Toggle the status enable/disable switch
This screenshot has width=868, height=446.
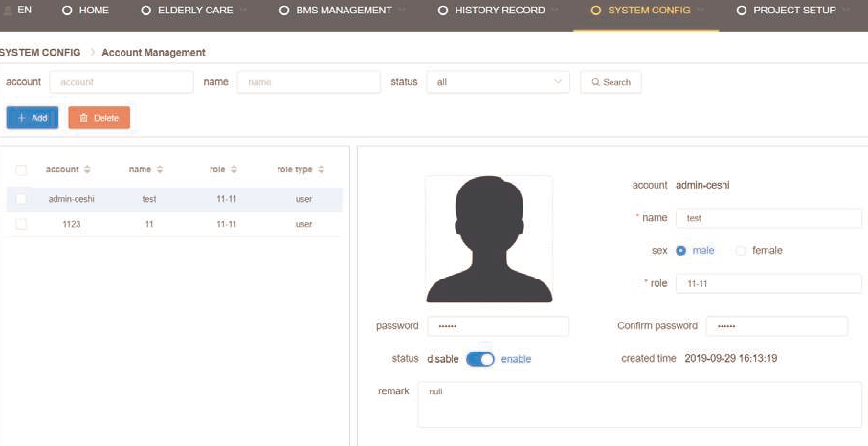480,359
